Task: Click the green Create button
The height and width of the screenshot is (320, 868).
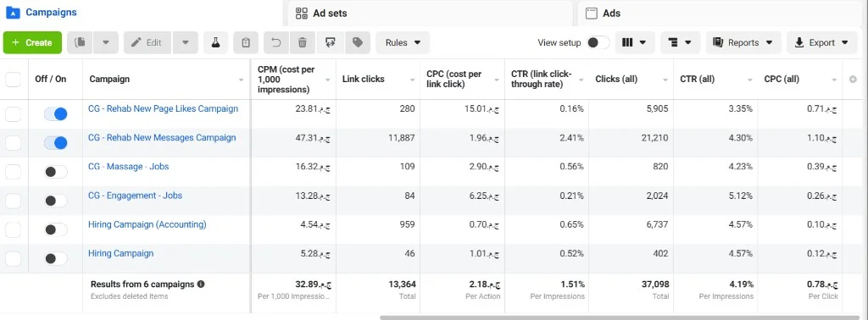Action: coord(33,42)
